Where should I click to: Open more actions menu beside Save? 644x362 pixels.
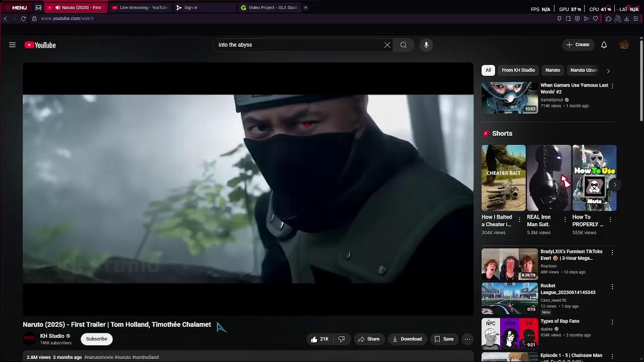[467, 339]
